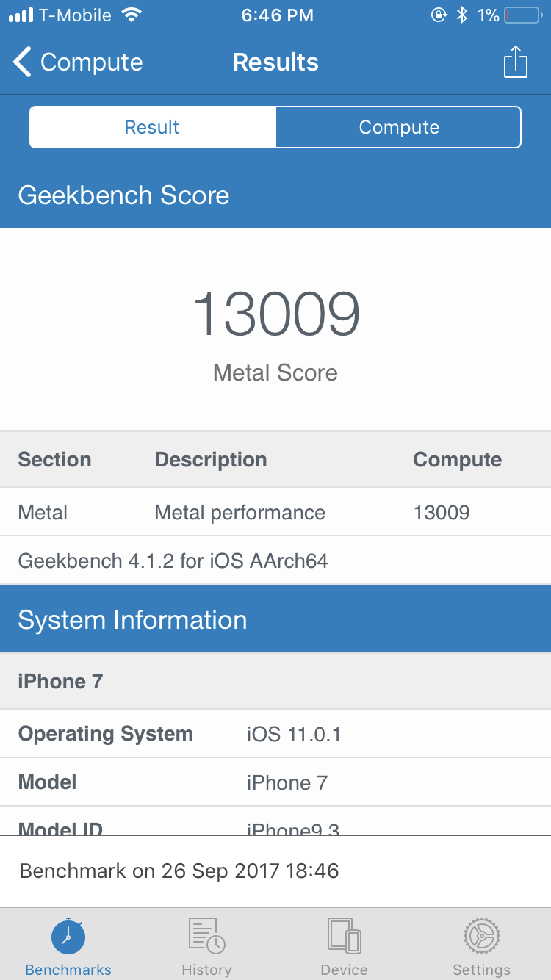Tap the Model row label
The image size is (551, 980).
tap(47, 782)
